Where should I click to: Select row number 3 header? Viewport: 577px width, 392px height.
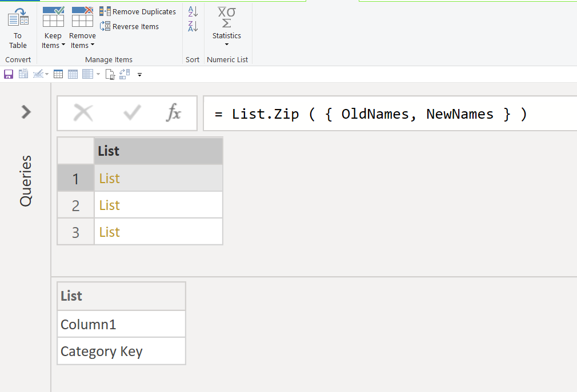click(75, 232)
